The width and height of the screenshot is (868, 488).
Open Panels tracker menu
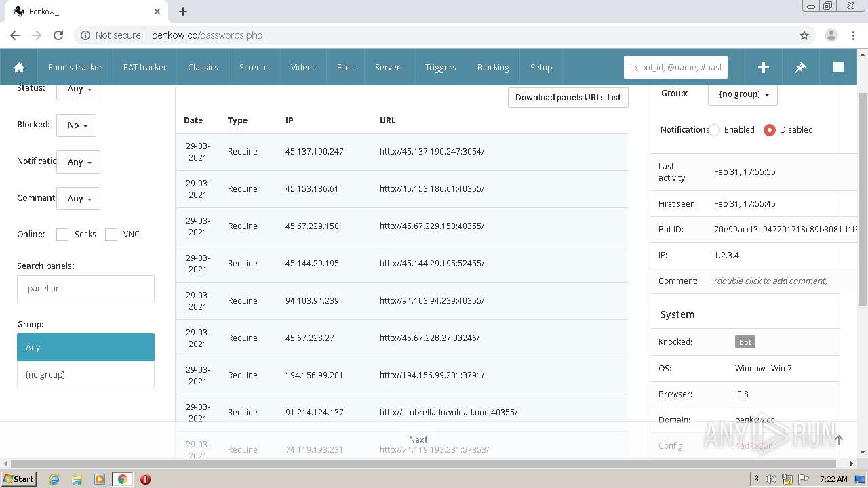pos(75,67)
